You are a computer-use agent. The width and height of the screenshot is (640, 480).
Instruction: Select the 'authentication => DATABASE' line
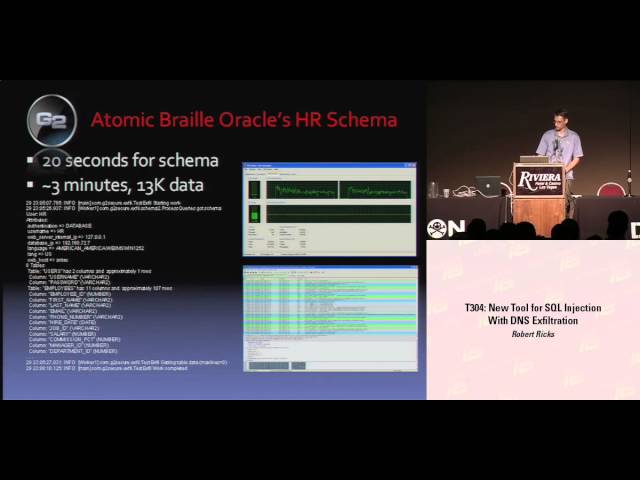[x=59, y=225]
